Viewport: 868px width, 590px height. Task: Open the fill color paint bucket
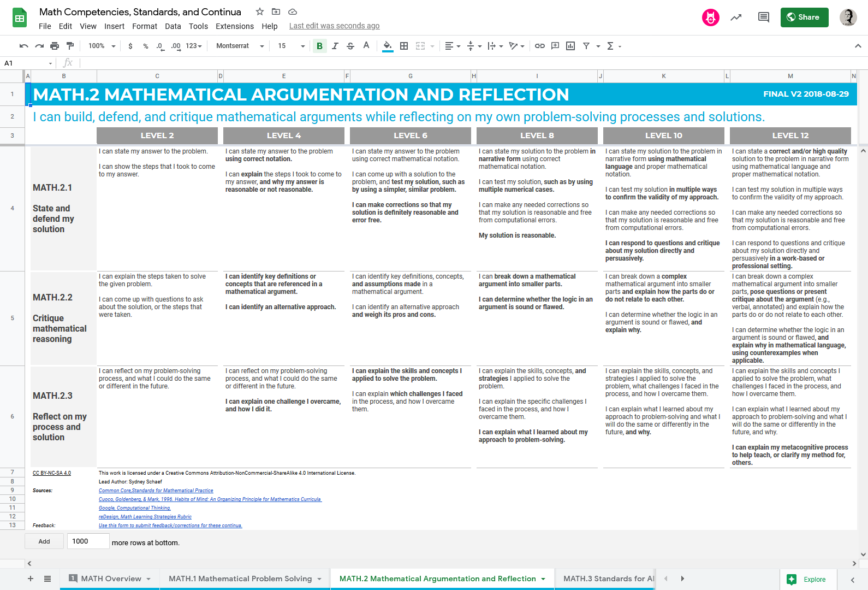(387, 46)
